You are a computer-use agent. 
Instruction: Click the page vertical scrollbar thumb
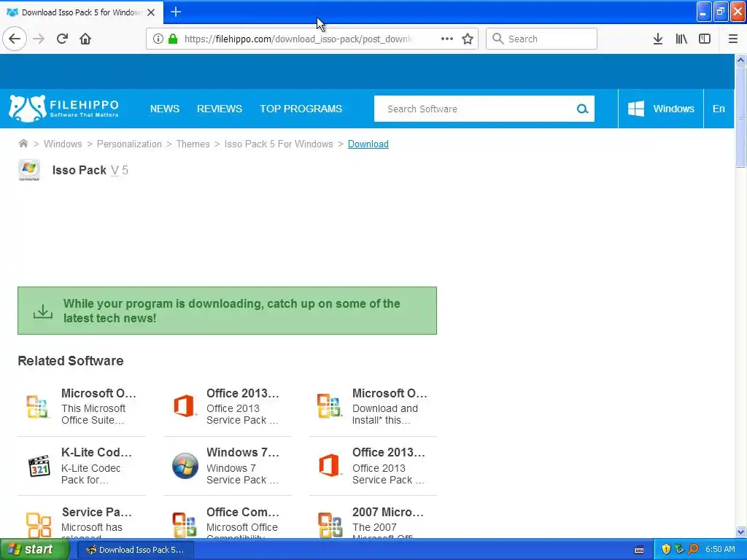coord(740,117)
